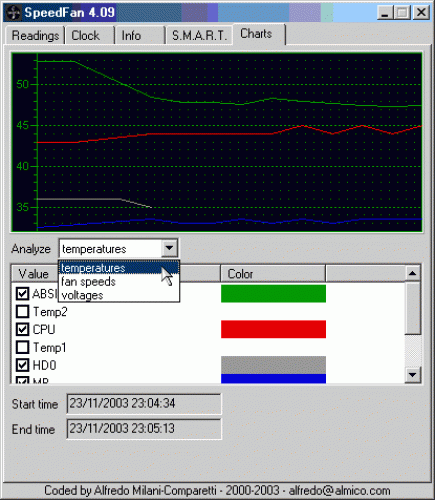435x500 pixels.
Task: Click the SpeedFan fan icon in title bar
Action: point(13,13)
